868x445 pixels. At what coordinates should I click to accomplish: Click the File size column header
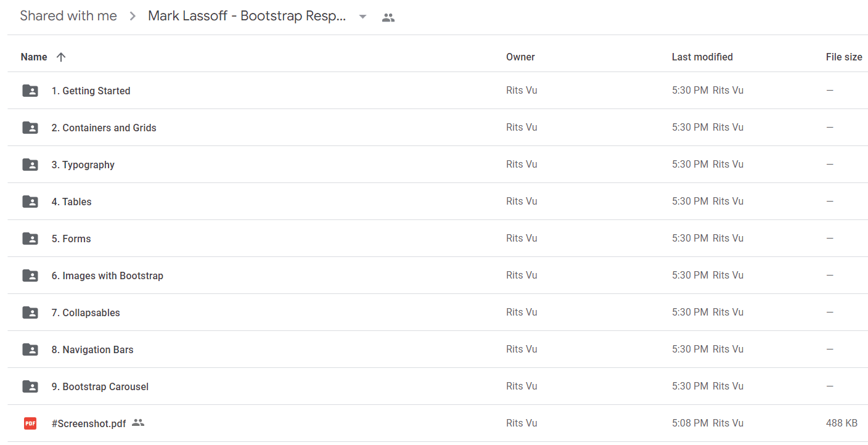844,57
